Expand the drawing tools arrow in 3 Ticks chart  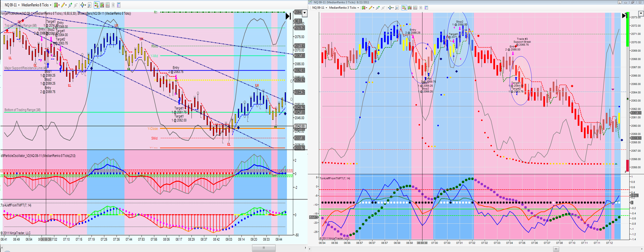click(373, 8)
